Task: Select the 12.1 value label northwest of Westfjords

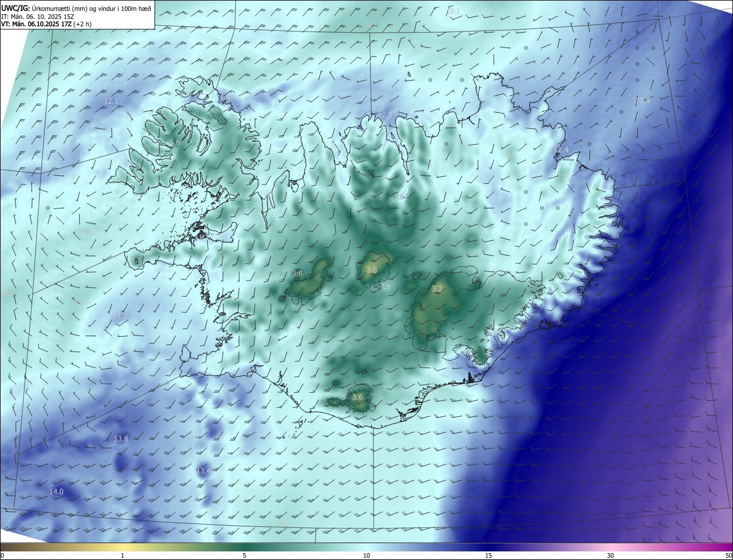Action: (x=111, y=101)
